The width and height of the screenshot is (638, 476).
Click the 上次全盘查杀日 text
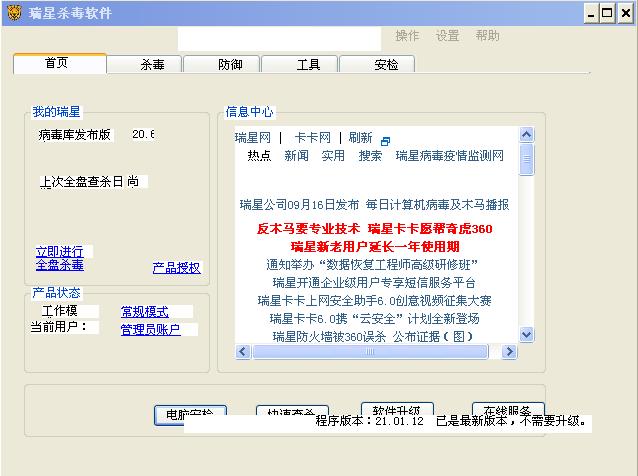point(81,181)
